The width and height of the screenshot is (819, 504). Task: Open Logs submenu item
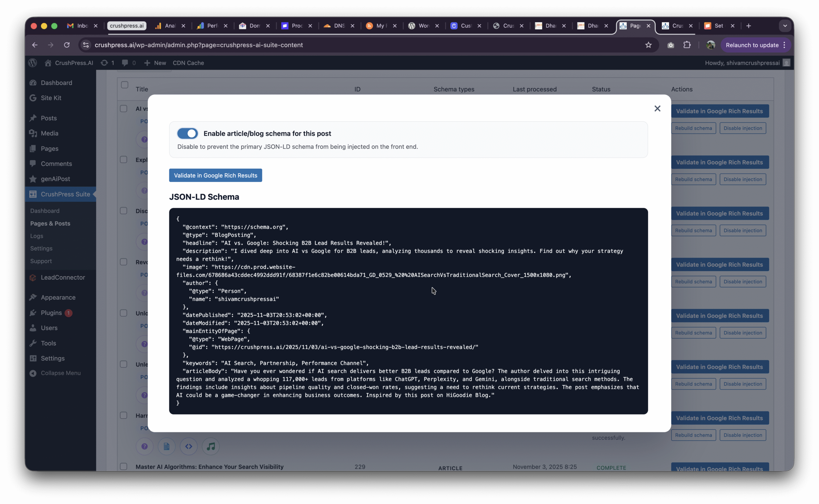[x=37, y=236]
